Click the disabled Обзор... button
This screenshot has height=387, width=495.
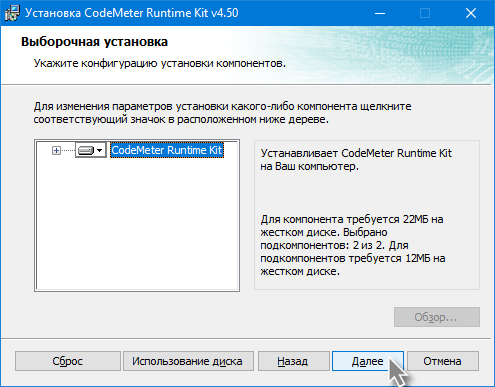[437, 317]
